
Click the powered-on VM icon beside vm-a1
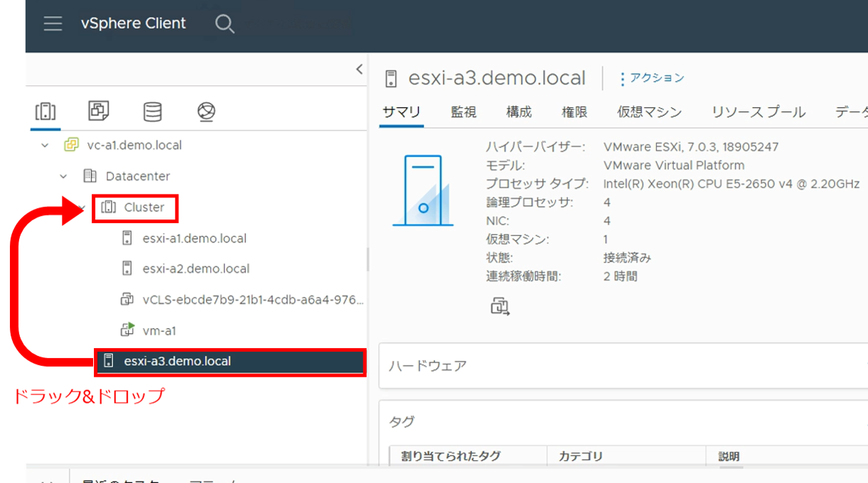127,330
